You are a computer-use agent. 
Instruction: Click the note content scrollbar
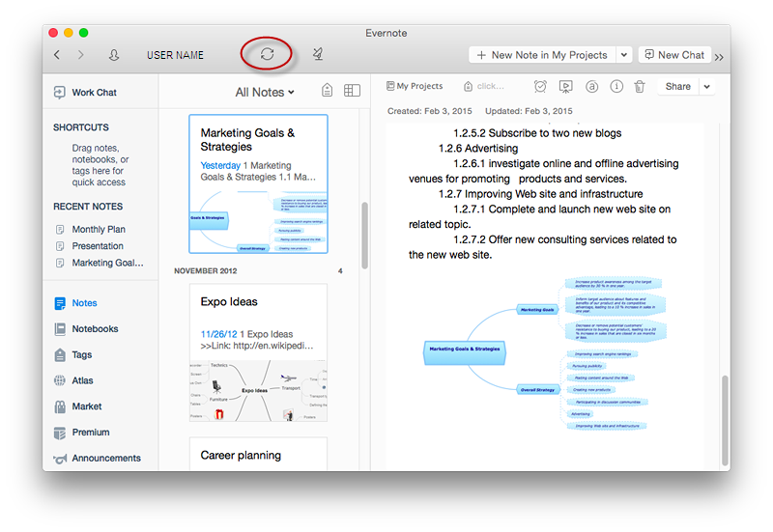pos(725,420)
